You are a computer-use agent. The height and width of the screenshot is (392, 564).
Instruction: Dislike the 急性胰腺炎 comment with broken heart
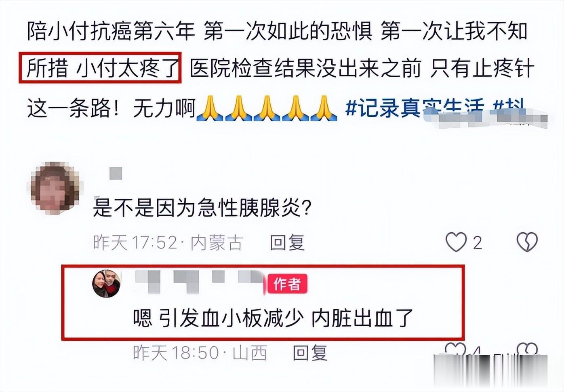pyautogui.click(x=527, y=242)
